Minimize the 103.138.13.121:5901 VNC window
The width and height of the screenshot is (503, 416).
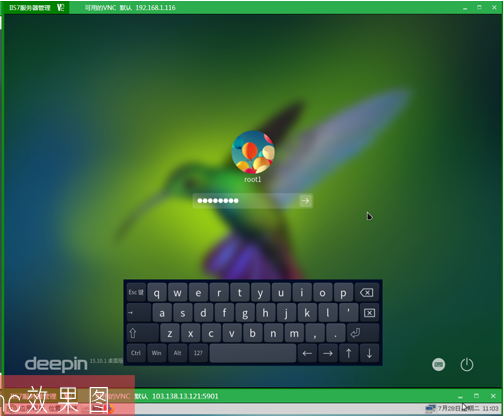[x=460, y=396]
